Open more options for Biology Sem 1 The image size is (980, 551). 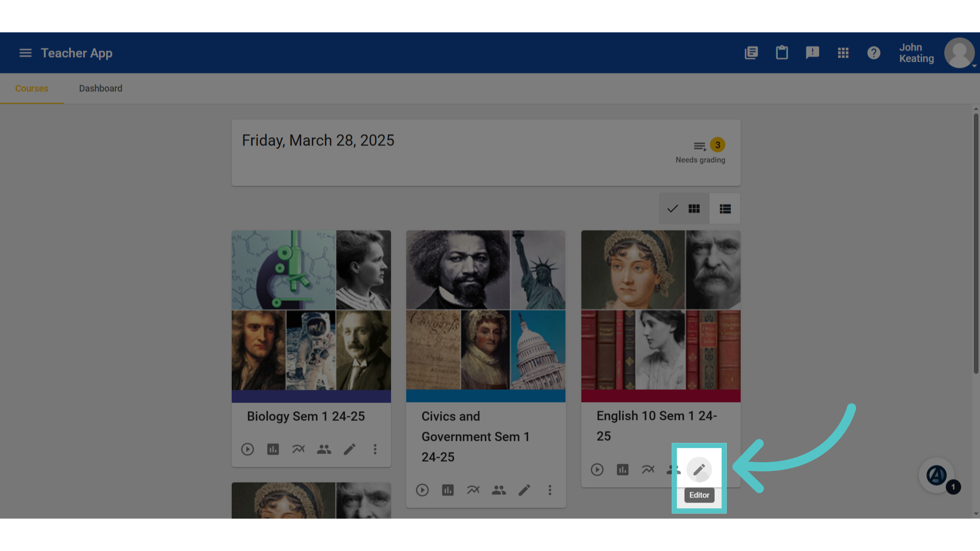(x=375, y=449)
